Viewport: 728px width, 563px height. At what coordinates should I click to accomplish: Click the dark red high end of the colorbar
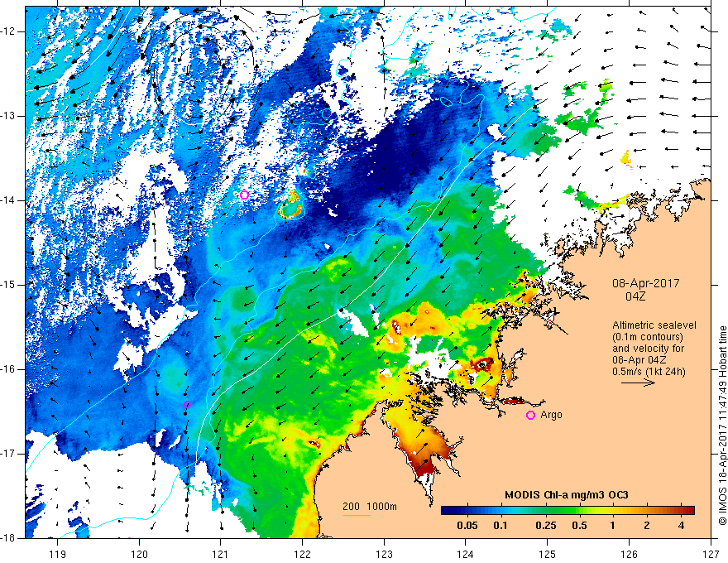coord(688,511)
